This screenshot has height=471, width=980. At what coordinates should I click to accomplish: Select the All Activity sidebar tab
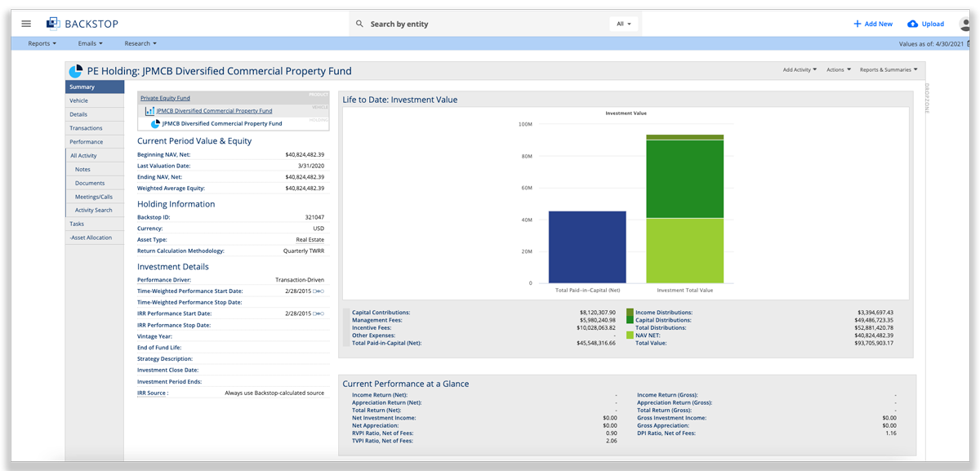tap(95, 155)
